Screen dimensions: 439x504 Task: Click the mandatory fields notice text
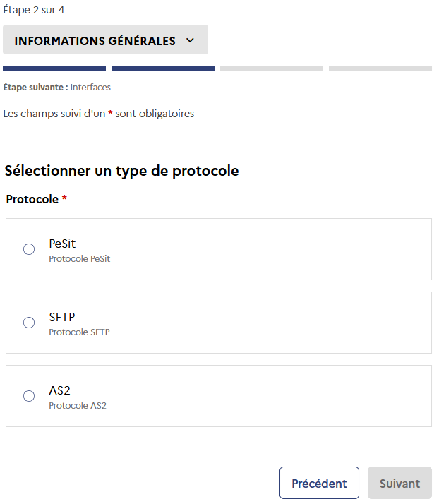click(x=99, y=114)
